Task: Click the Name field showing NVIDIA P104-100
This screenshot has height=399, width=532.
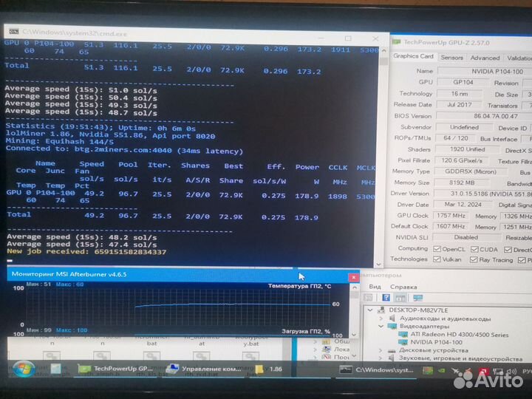Action: pyautogui.click(x=485, y=71)
